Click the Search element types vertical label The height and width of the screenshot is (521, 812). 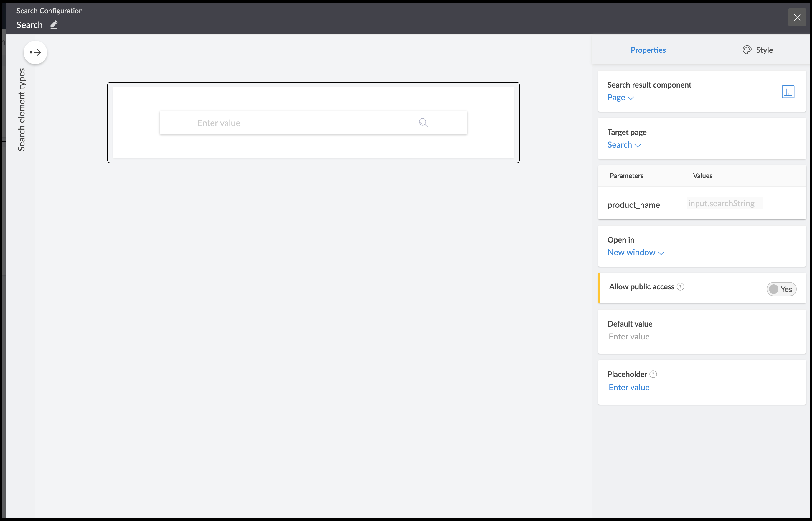[x=21, y=110]
